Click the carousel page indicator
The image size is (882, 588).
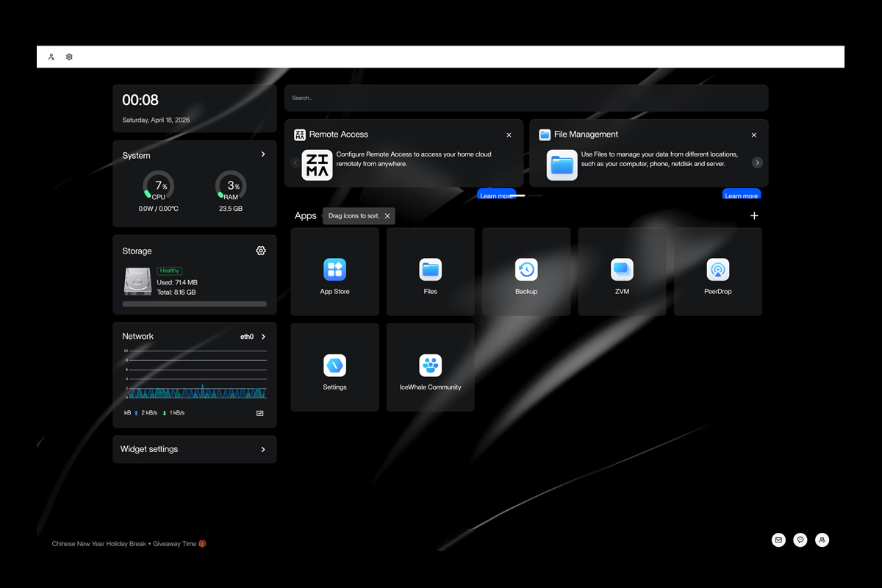tap(526, 196)
